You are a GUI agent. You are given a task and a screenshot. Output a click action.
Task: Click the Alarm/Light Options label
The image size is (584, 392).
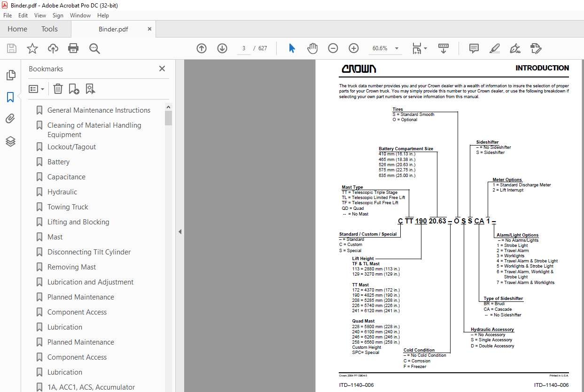(x=518, y=235)
